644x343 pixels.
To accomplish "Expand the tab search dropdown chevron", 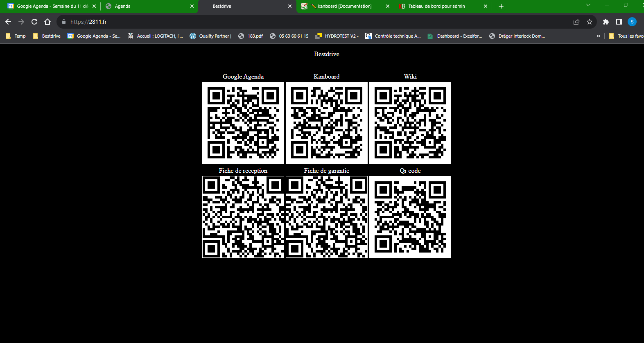I will coord(588,5).
